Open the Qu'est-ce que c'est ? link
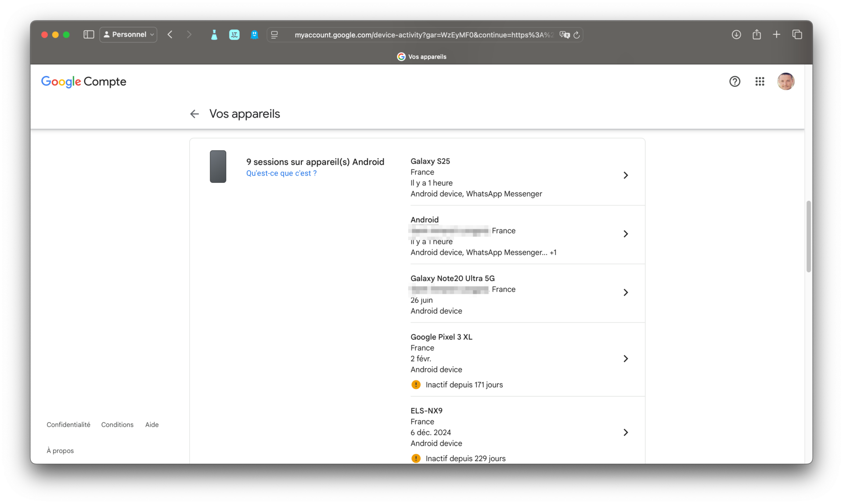 (x=281, y=173)
